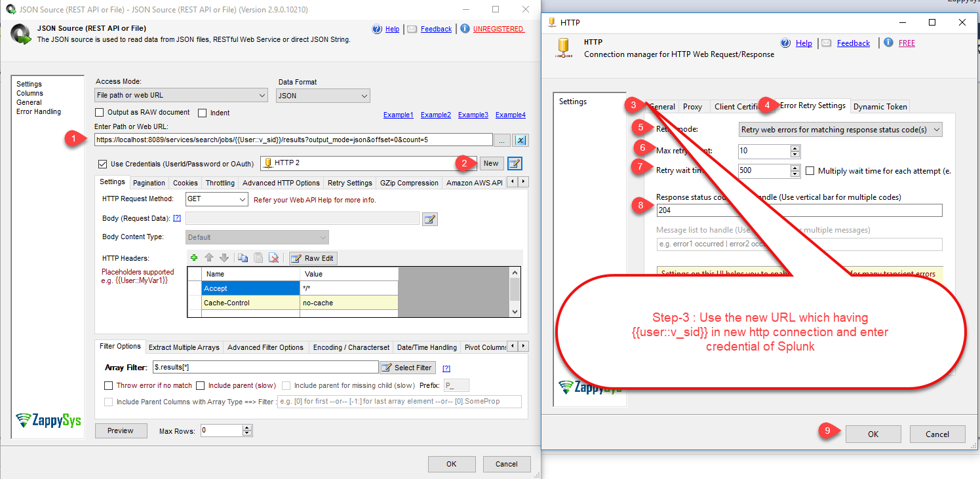The width and height of the screenshot is (980, 479).
Task: Increase Max Rows with the up arrow
Action: pyautogui.click(x=247, y=428)
